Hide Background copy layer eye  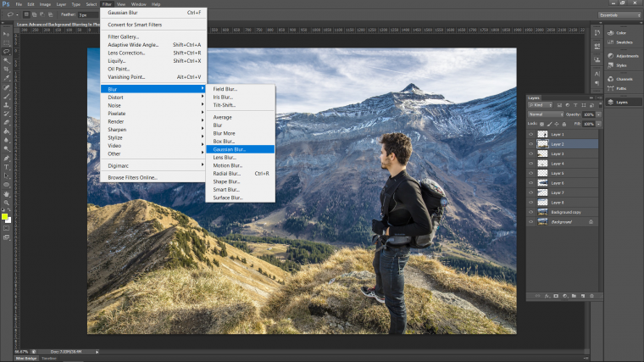click(x=530, y=212)
